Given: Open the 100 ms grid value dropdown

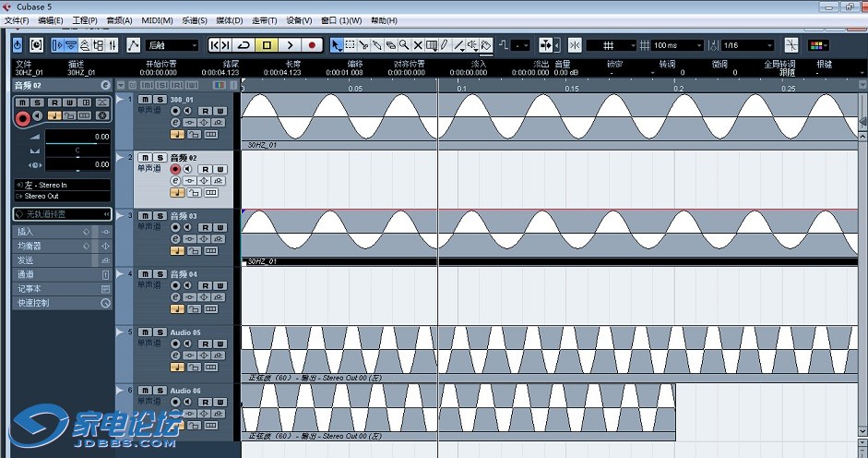Looking at the screenshot, I should (678, 45).
